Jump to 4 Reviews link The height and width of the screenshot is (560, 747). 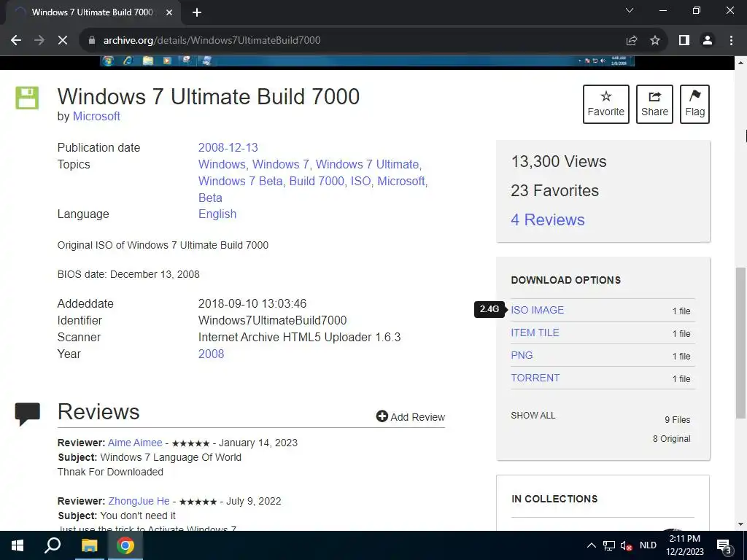click(547, 219)
